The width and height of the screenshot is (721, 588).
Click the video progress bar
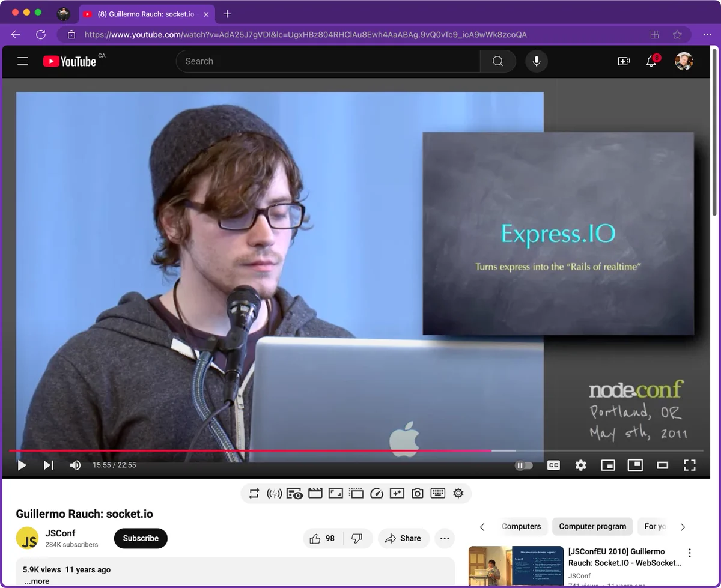[x=356, y=450]
